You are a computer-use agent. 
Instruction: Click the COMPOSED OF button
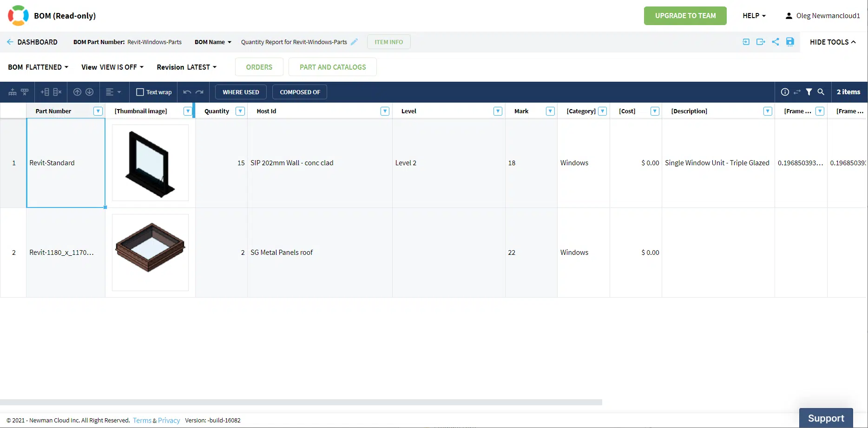pyautogui.click(x=300, y=92)
